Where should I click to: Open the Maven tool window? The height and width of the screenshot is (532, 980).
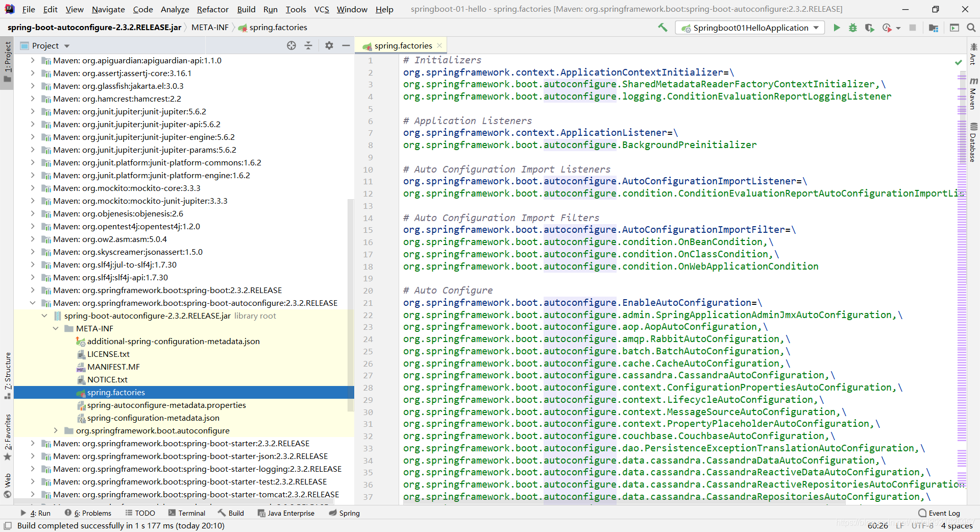[x=973, y=93]
